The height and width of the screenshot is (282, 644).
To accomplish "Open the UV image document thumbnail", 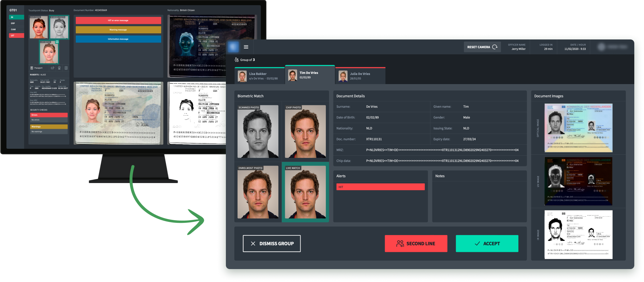I will 578,181.
